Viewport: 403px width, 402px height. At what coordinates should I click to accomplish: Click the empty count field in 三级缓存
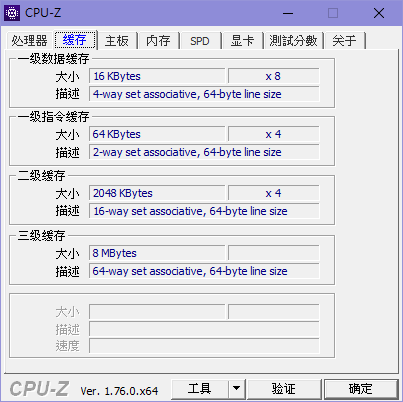tap(273, 253)
